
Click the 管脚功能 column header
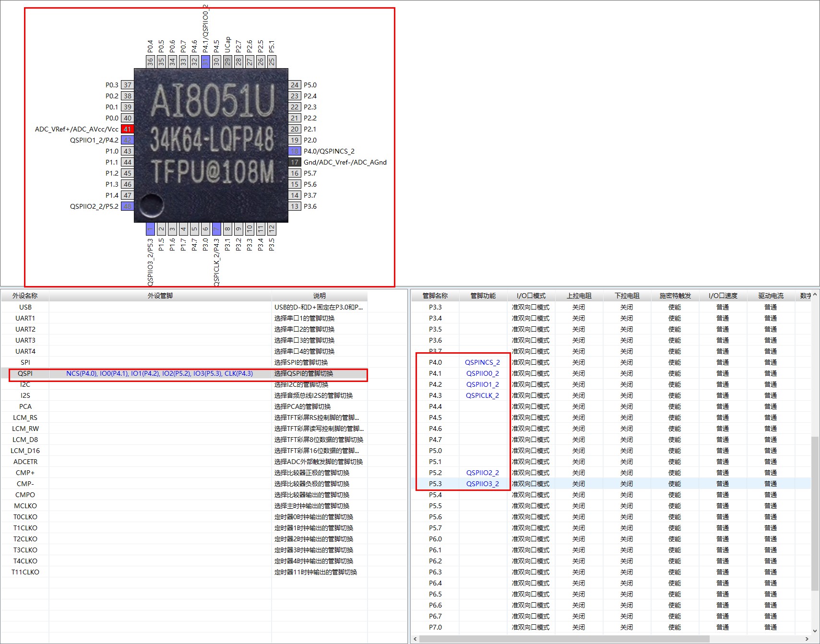tap(483, 296)
